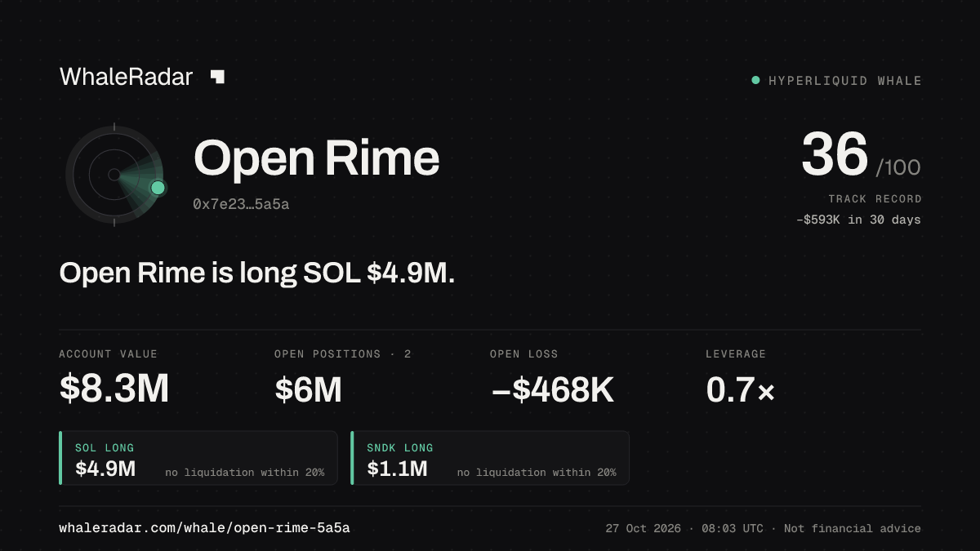The height and width of the screenshot is (551, 980).
Task: Click the Open Rime whale name heading
Action: (x=316, y=158)
